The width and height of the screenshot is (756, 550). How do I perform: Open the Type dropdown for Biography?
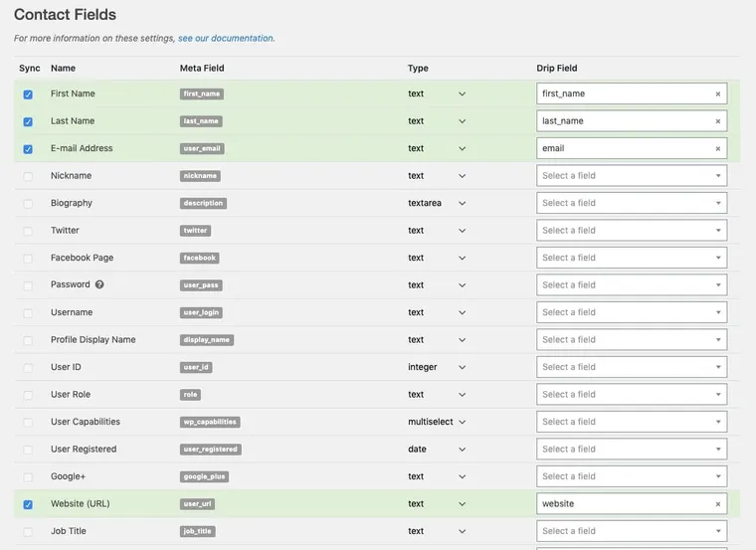pos(437,203)
